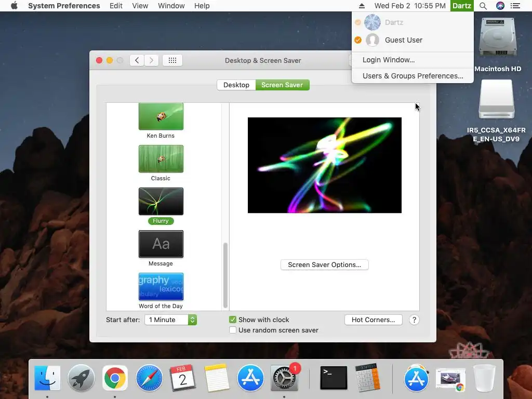Open App Store left of System Preferences
Image resolution: width=532 pixels, height=399 pixels.
tap(250, 378)
